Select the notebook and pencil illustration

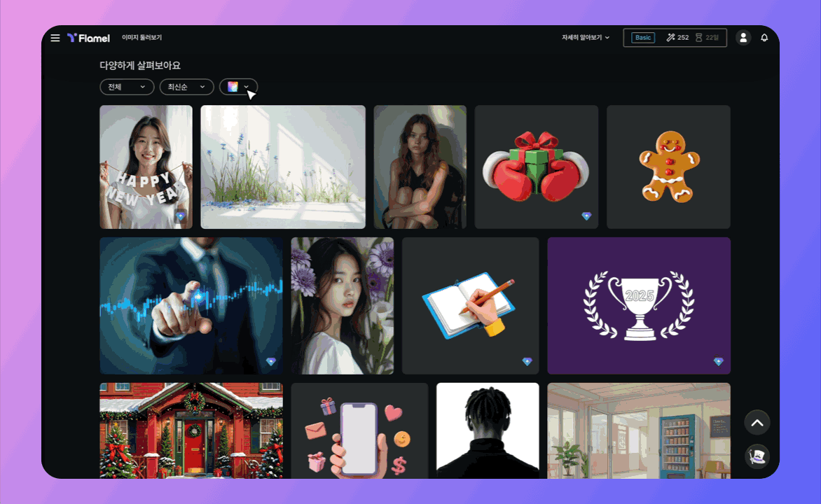point(470,306)
